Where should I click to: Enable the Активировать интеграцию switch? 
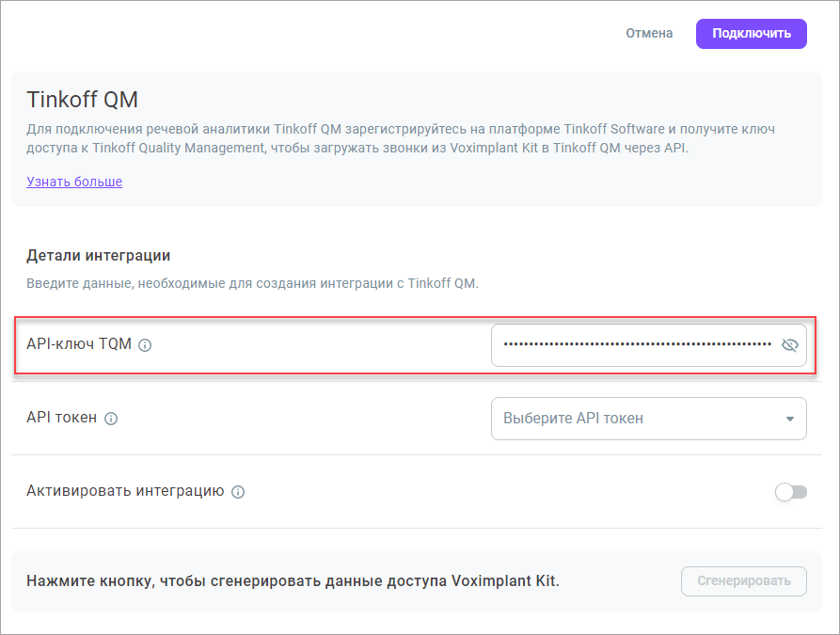[x=791, y=492]
